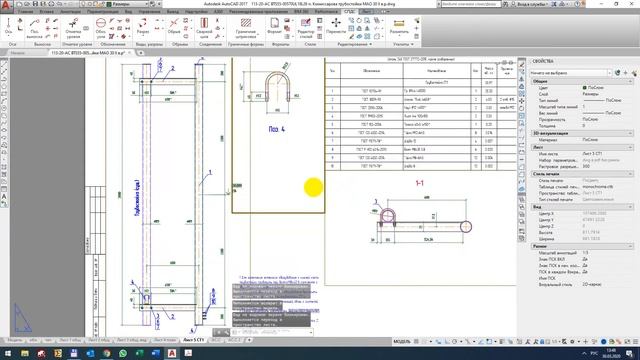This screenshot has height=360, width=640.
Task: Click the workspace switching gear icon
Action: coord(572,341)
